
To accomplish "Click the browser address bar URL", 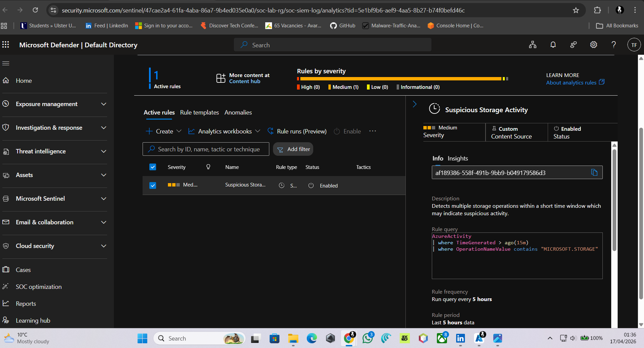I will [263, 10].
